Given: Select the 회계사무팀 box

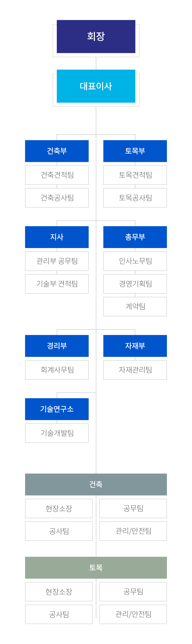Looking at the screenshot, I should coord(57,370).
